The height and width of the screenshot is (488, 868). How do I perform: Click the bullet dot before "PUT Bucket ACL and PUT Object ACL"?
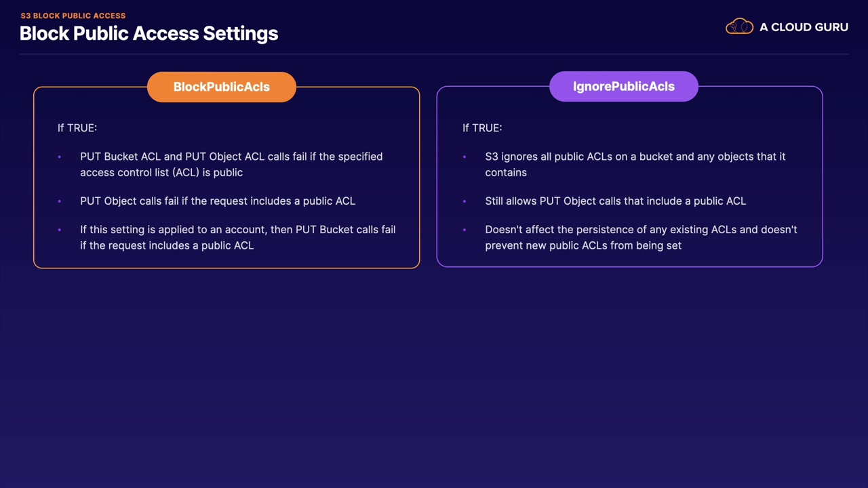(x=60, y=157)
